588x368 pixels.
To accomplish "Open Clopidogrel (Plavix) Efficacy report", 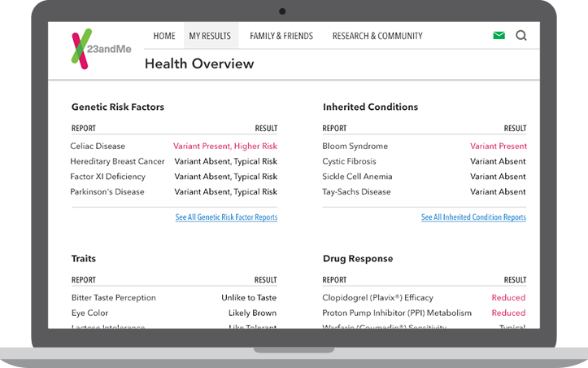I will (377, 298).
